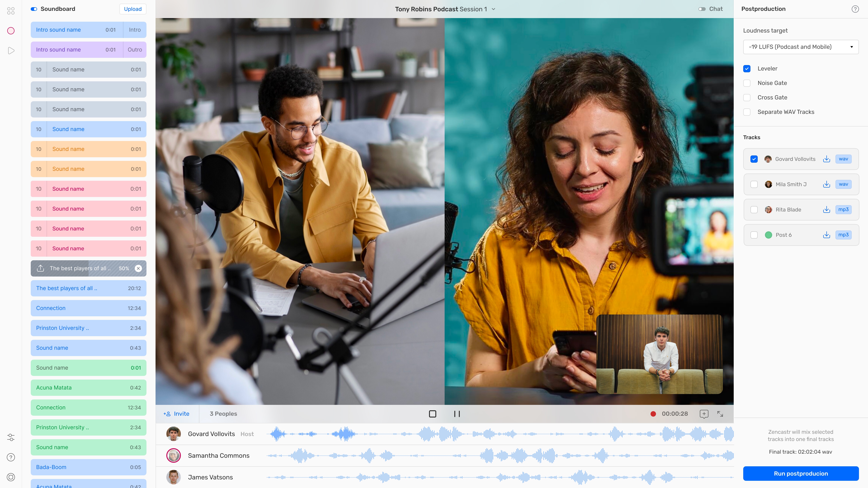Enable the Noise Gate checkbox
This screenshot has width=868, height=488.
coord(747,83)
